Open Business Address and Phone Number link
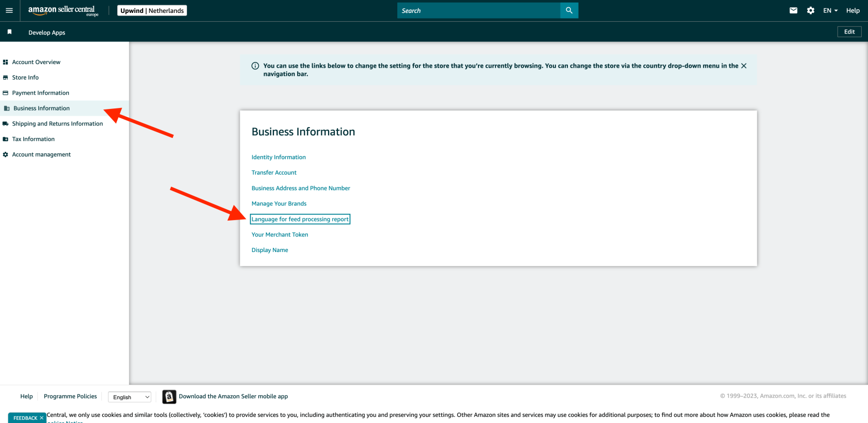Screen dimensions: 868x423 [x=301, y=188]
